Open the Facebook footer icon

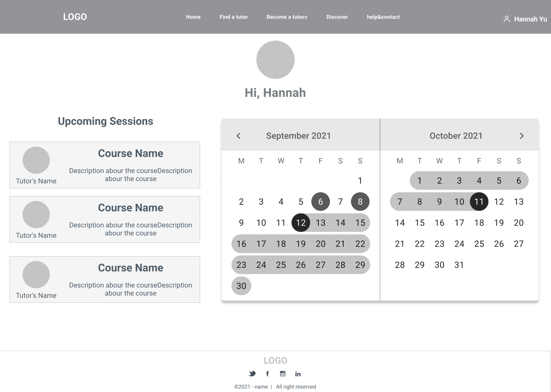[267, 374]
